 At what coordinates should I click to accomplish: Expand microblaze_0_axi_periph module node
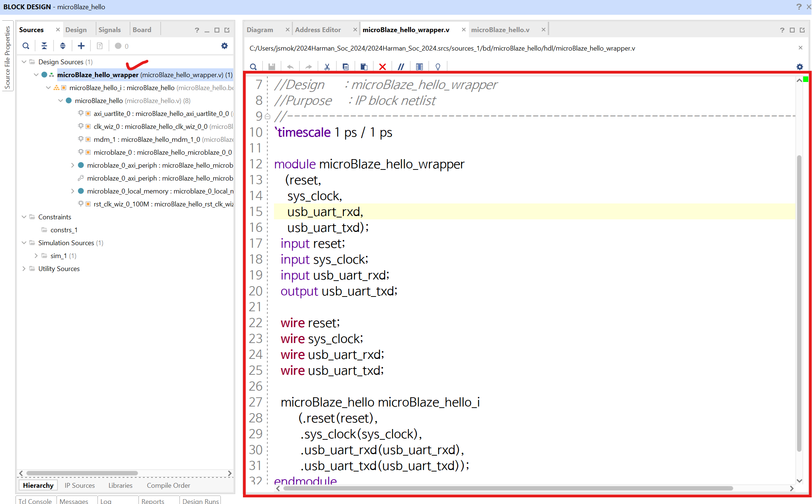pos(73,165)
